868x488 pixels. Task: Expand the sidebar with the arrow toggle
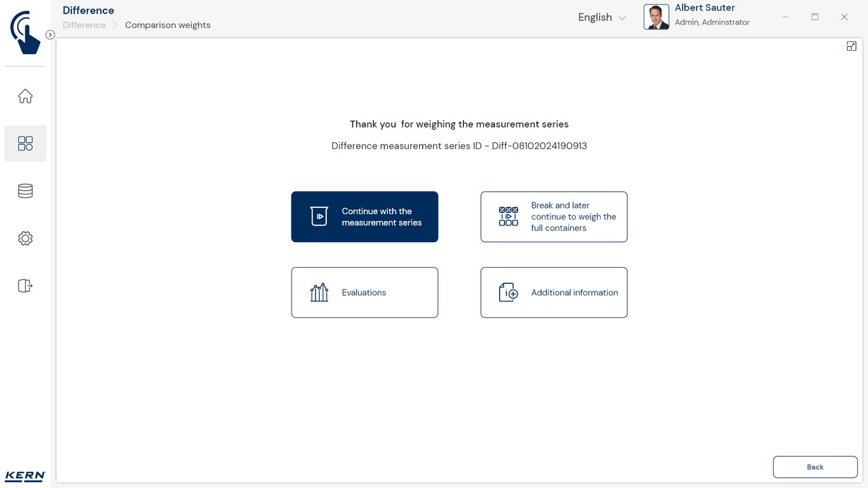coord(50,35)
